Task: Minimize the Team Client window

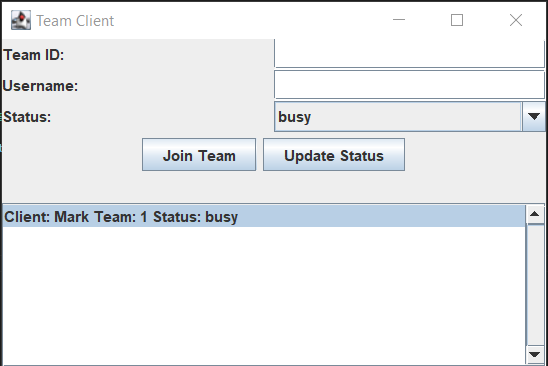Action: coord(399,20)
